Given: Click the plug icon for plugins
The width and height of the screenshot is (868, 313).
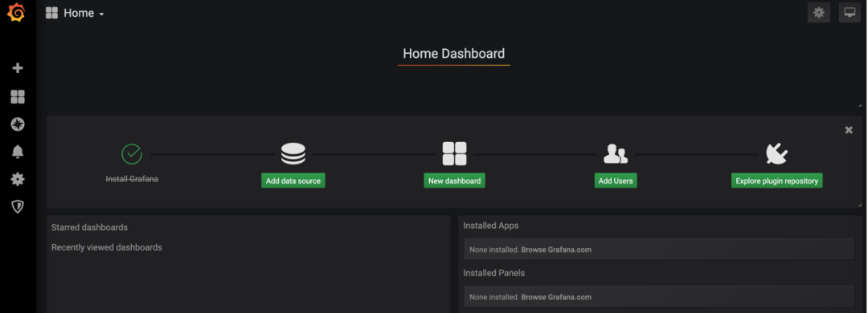Looking at the screenshot, I should pyautogui.click(x=776, y=154).
